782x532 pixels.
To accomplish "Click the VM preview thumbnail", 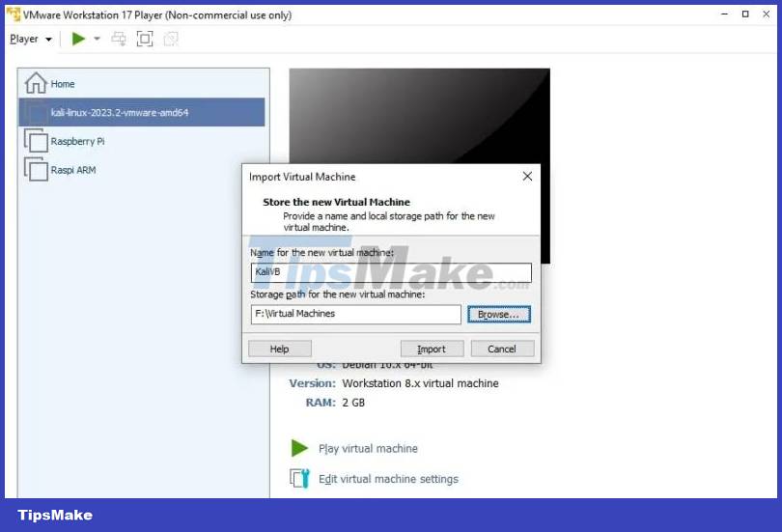I will tap(419, 116).
